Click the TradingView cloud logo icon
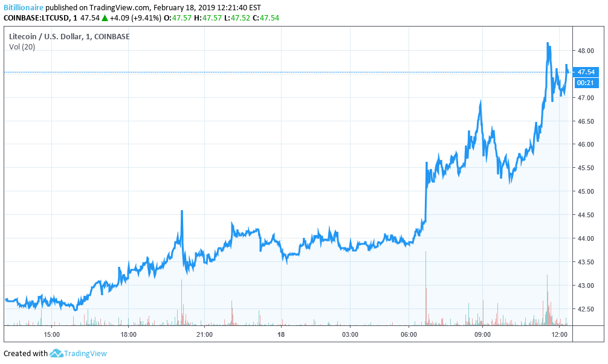 point(56,354)
